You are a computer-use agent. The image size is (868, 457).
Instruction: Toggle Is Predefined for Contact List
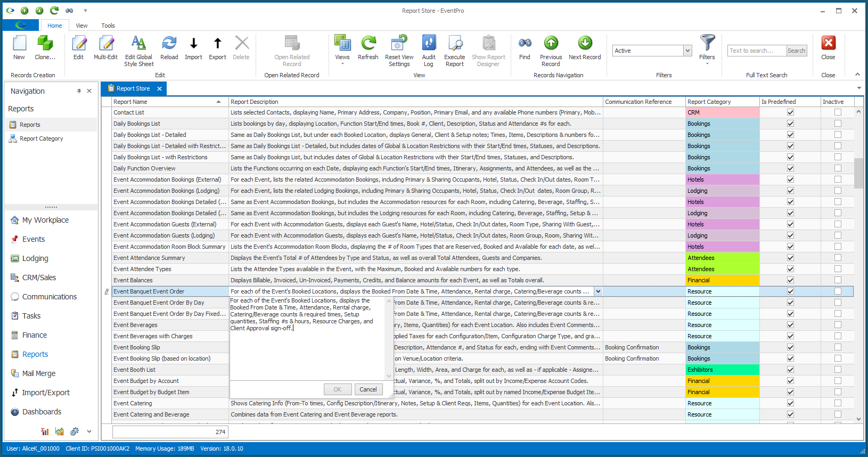coord(790,112)
